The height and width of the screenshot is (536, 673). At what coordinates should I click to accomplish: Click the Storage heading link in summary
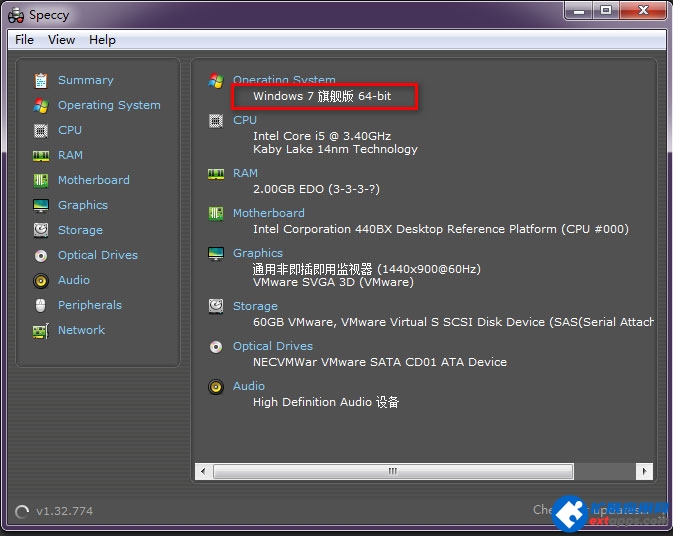[x=255, y=306]
